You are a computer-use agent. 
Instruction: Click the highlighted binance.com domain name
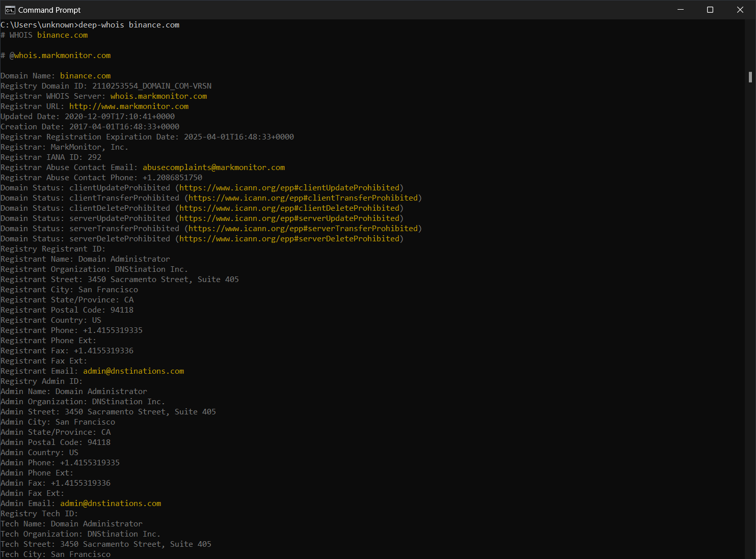pos(85,75)
